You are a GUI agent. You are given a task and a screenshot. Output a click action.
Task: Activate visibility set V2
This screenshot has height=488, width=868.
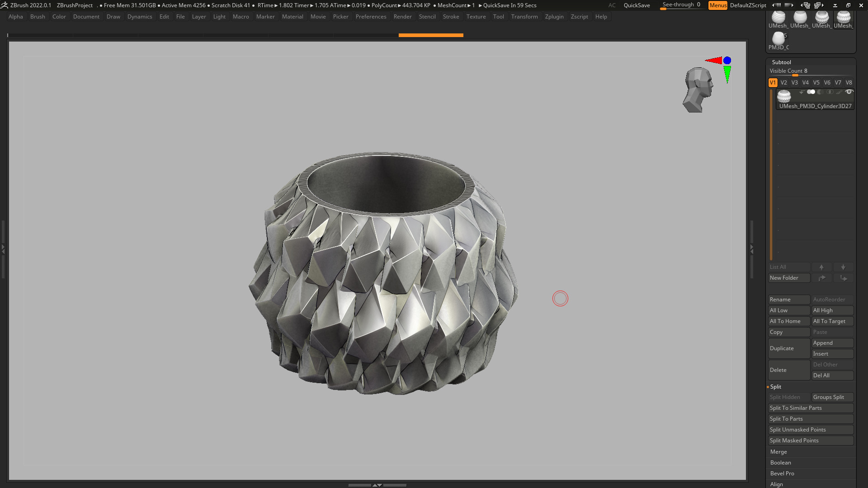point(783,83)
